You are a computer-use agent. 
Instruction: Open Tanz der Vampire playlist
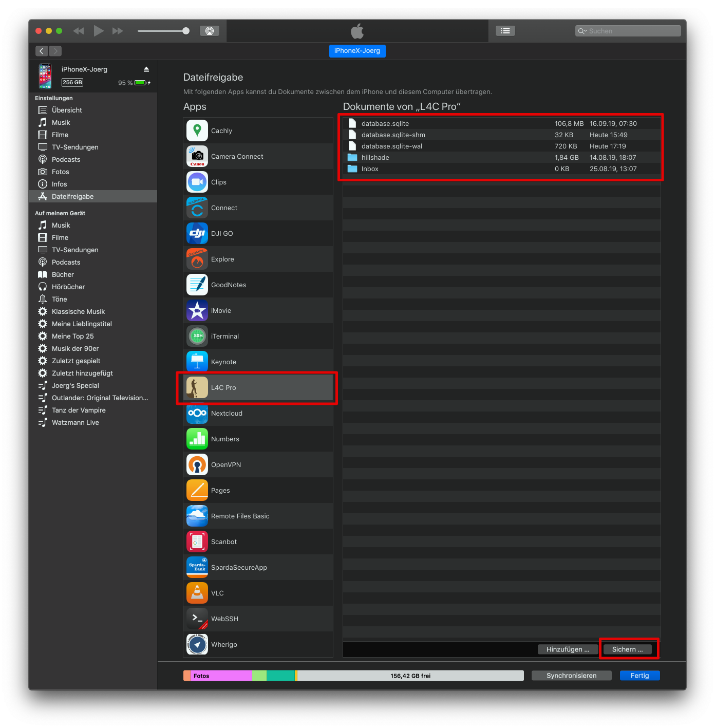coord(93,410)
